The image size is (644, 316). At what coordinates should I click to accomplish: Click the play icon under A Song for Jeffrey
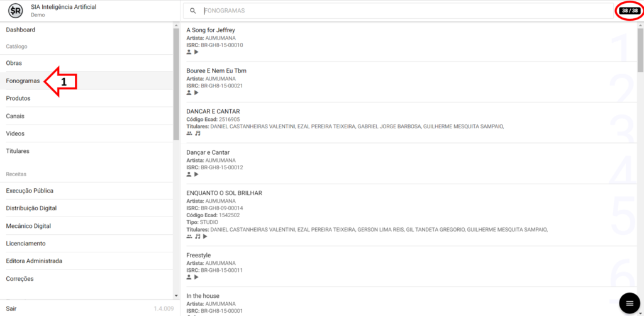click(196, 52)
